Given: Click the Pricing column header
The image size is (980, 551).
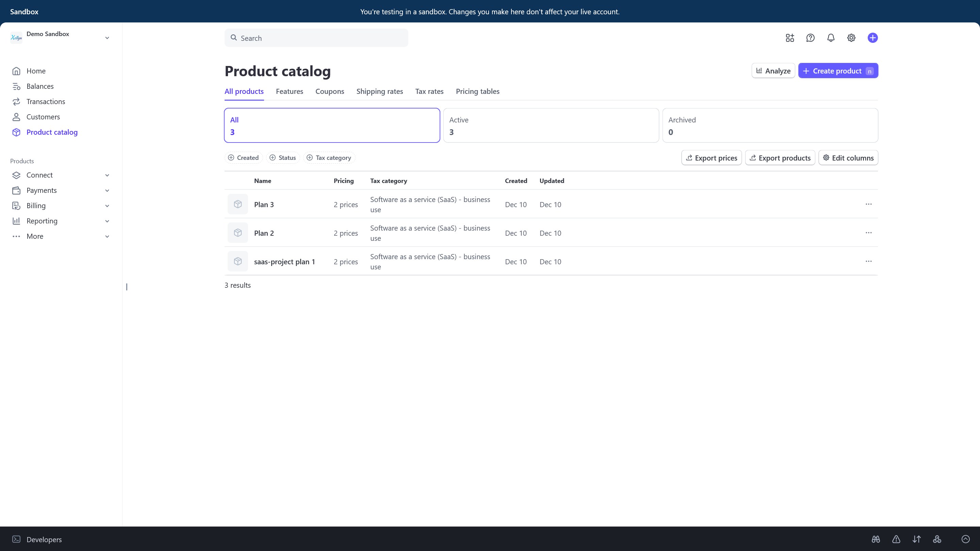Looking at the screenshot, I should click(x=344, y=181).
